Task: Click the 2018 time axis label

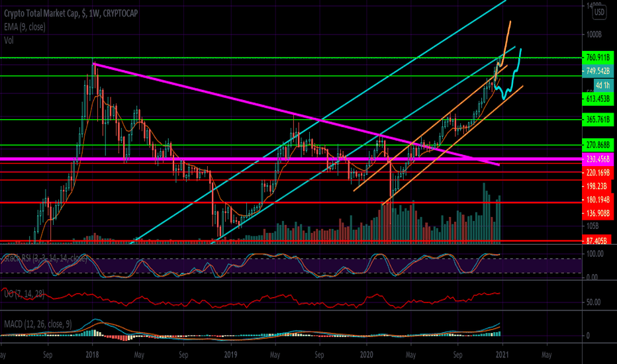Action: [92, 355]
